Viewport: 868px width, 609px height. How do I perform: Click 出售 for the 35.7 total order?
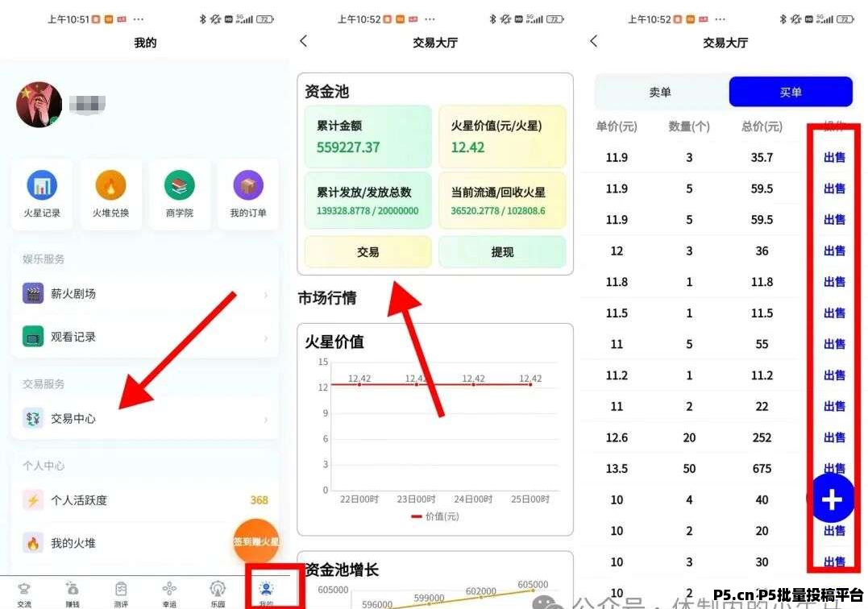pyautogui.click(x=834, y=158)
